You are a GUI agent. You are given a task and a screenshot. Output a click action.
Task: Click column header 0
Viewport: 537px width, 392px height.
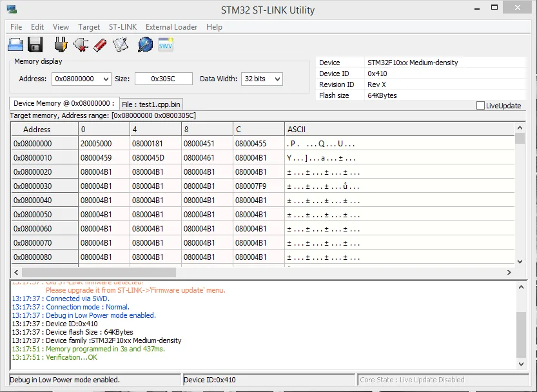click(104, 129)
